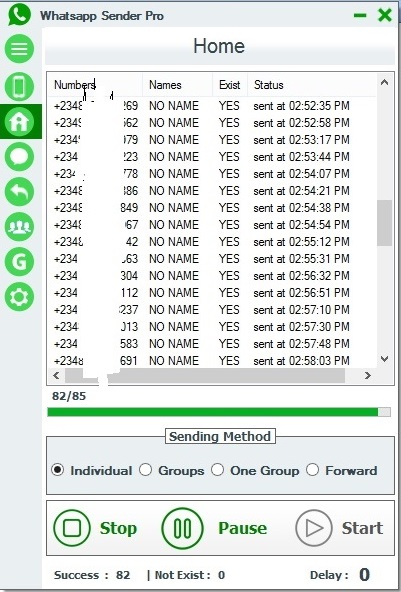Minimize the Whatsapp Sender Pro window
This screenshot has height=592, width=401.
[x=360, y=15]
